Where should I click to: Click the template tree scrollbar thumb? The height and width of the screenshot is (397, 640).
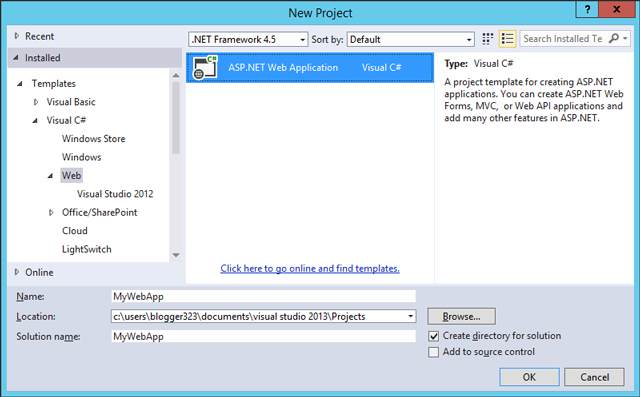176,118
